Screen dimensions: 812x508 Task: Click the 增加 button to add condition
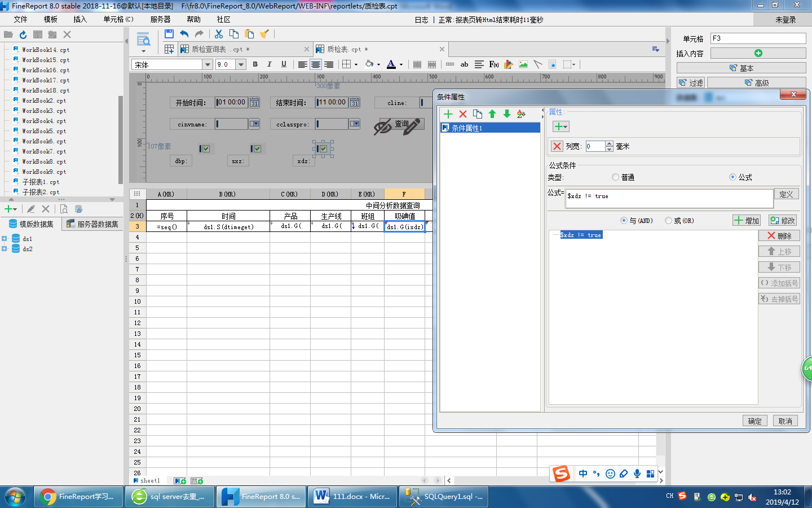pos(747,221)
